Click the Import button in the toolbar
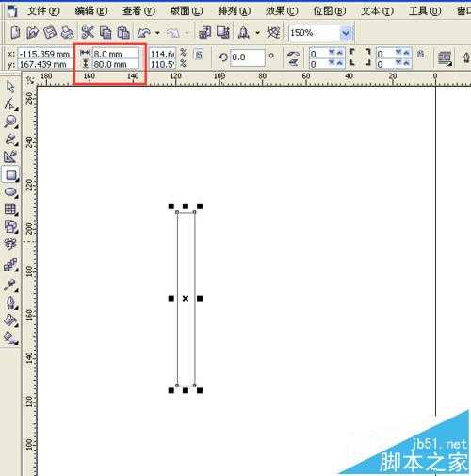Image resolution: width=471 pixels, height=476 pixels. [205, 33]
